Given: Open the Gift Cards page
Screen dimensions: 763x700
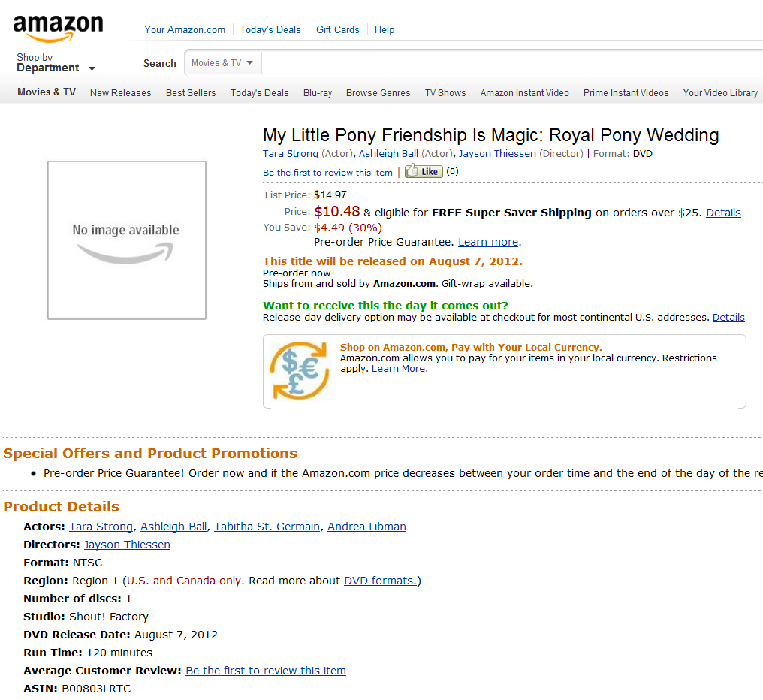Looking at the screenshot, I should [x=338, y=30].
